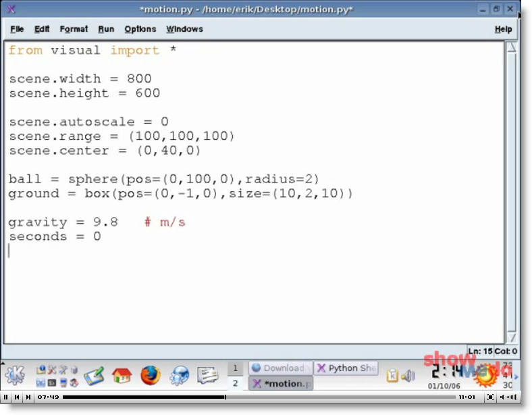Click the small info bubble quick-launch icon
Image resolution: width=532 pixels, height=415 pixels.
pyautogui.click(x=41, y=370)
